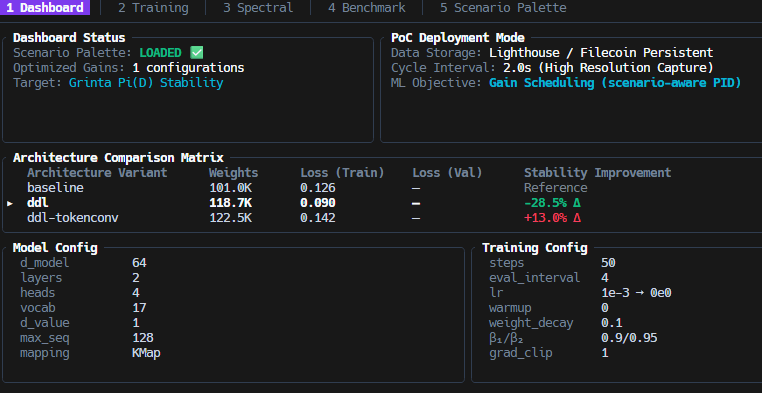Image resolution: width=762 pixels, height=393 pixels.
Task: Click the 122.5K weights cell
Action: pos(230,218)
